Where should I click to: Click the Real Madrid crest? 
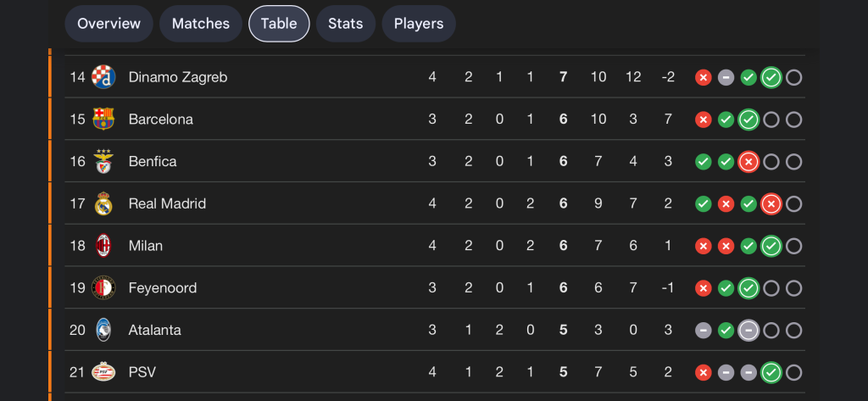(x=103, y=203)
